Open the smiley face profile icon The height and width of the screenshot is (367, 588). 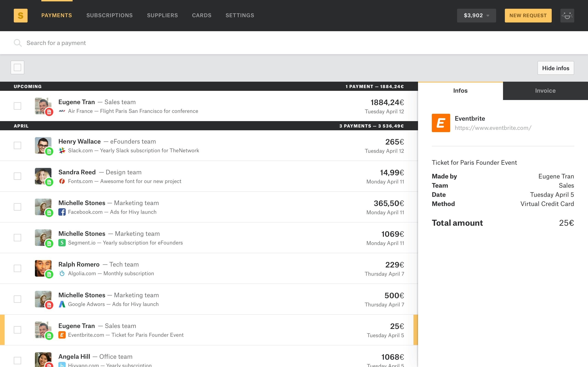tap(567, 16)
